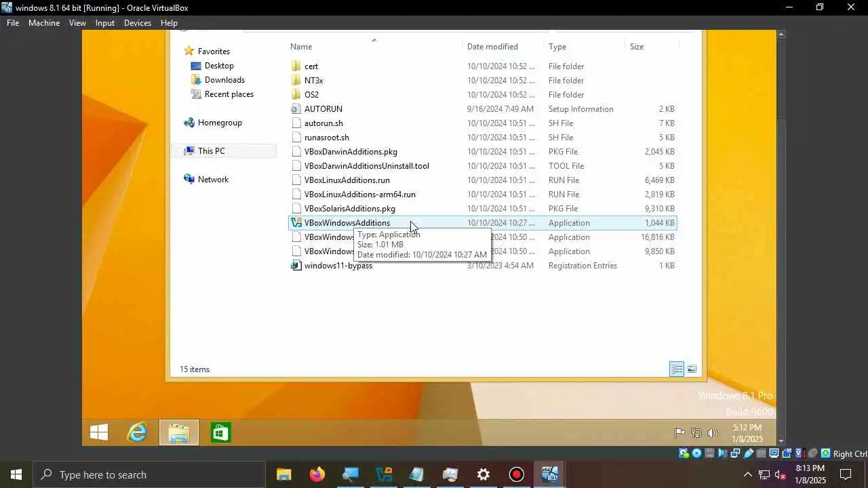868x488 pixels.
Task: Click the Favorites star icon
Action: pos(189,52)
